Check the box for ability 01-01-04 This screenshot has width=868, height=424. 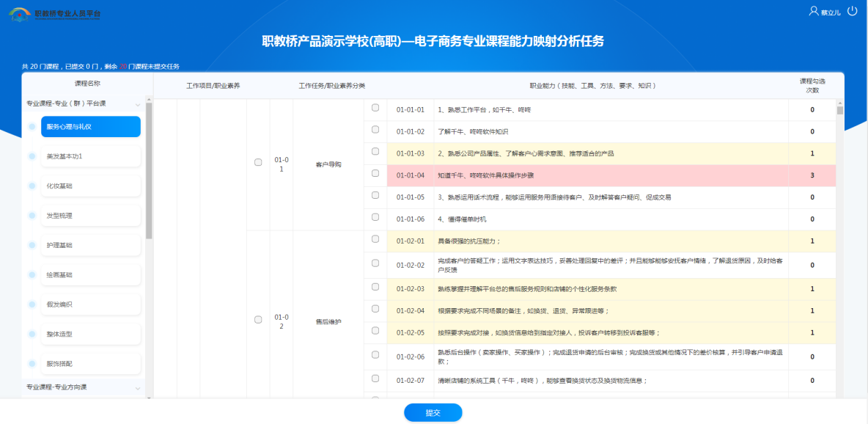click(375, 173)
